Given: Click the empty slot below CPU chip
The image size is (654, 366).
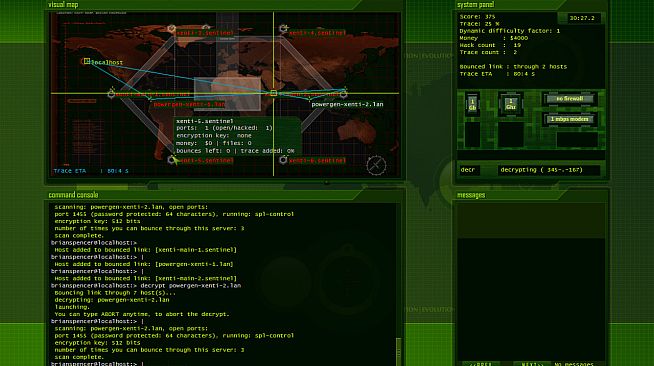Looking at the screenshot, I should (x=511, y=134).
